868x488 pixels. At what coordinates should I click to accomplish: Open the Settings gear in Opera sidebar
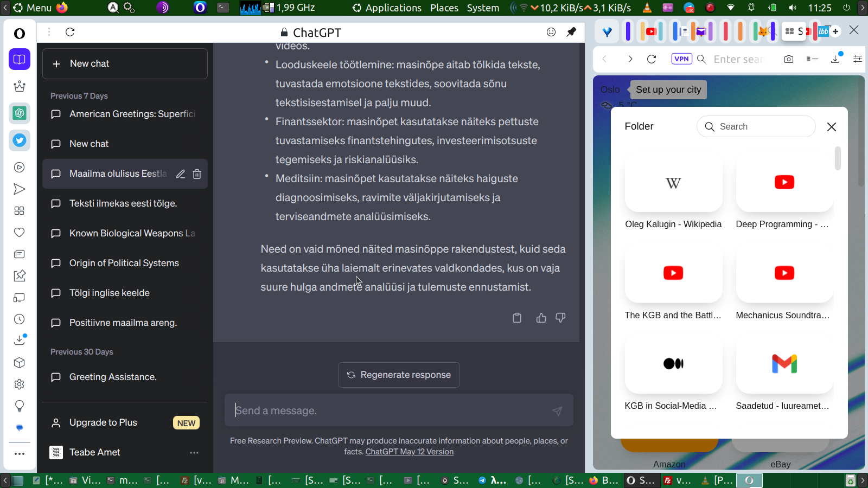[20, 384]
